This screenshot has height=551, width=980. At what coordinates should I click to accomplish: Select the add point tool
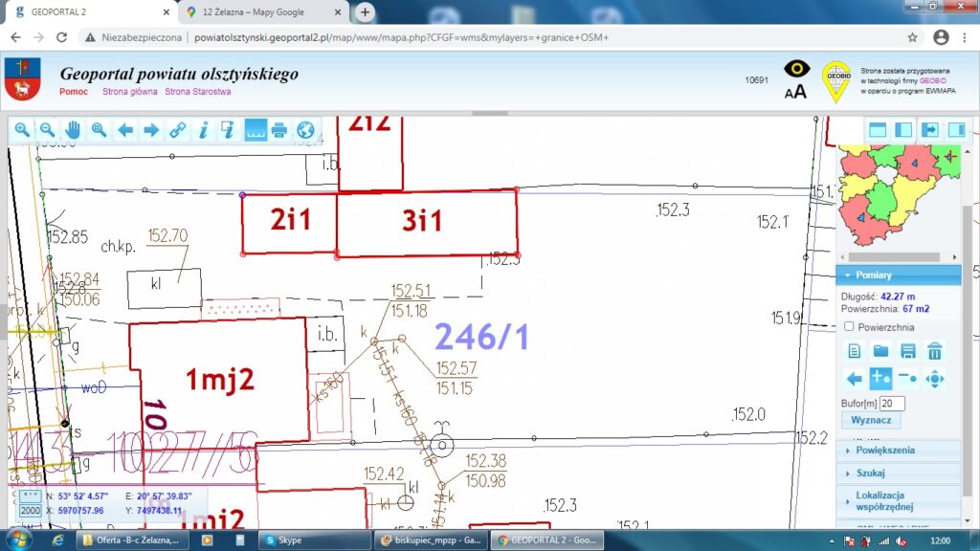pos(881,378)
